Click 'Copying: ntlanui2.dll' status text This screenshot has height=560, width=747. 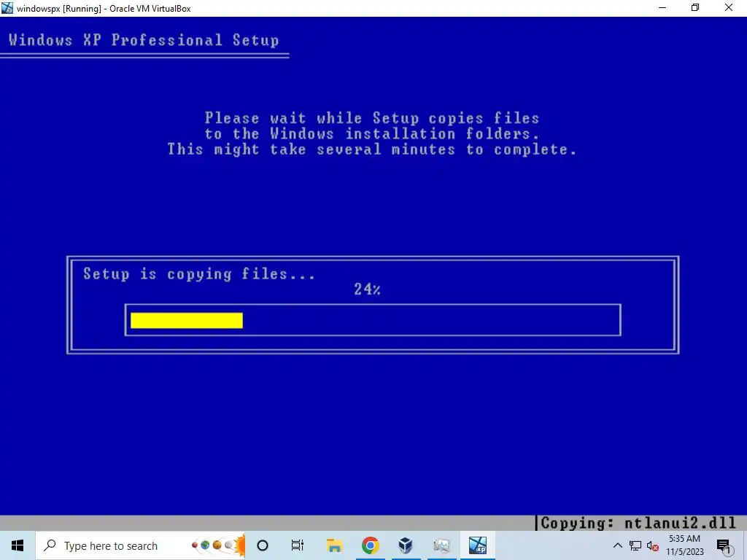point(638,523)
